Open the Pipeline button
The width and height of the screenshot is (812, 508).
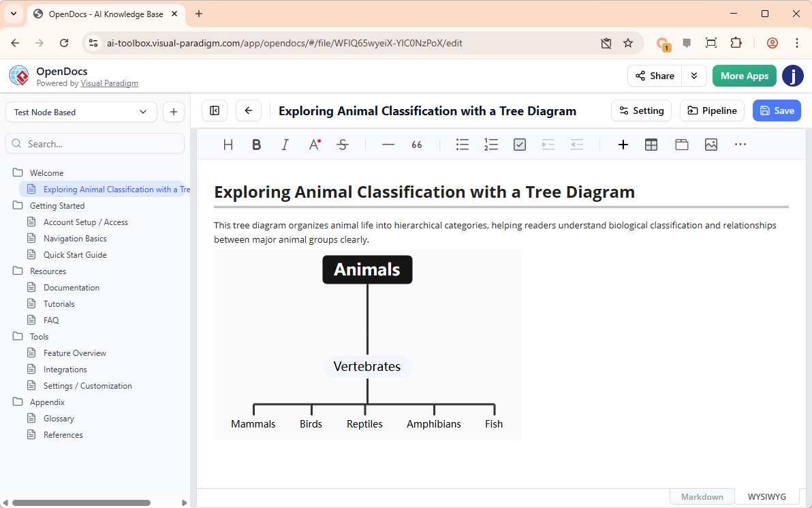point(712,110)
